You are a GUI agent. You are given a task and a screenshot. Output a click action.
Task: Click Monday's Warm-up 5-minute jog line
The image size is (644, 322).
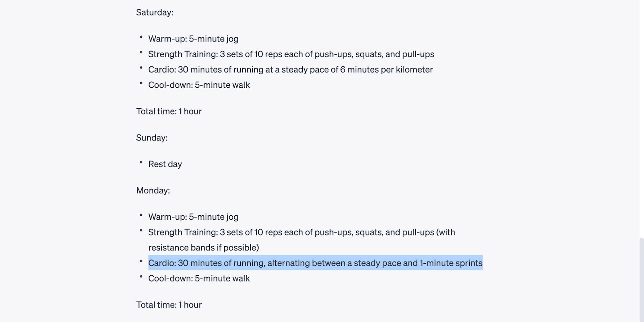(193, 217)
